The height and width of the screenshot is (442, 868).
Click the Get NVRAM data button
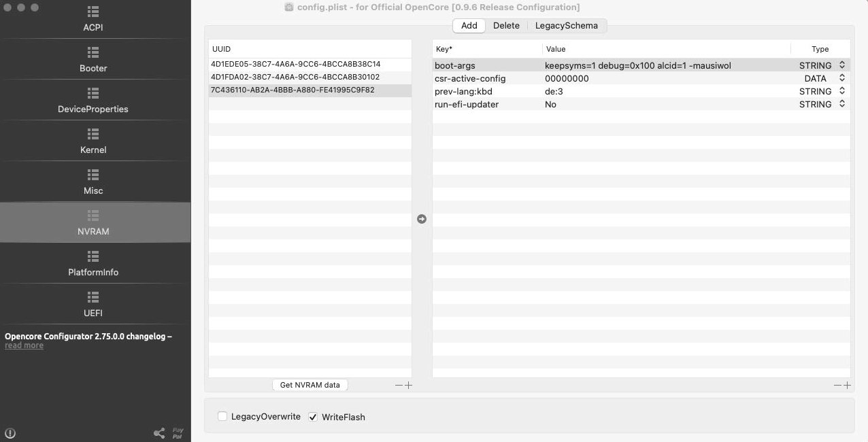click(310, 385)
